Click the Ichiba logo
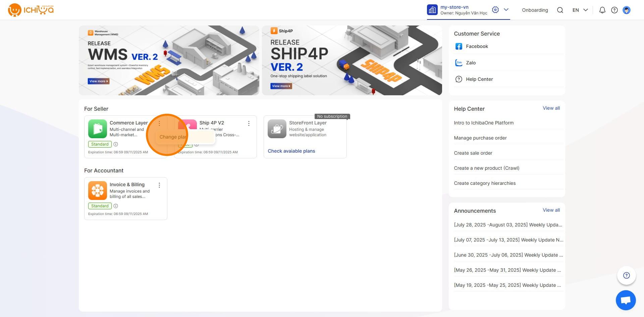Image resolution: width=644 pixels, height=317 pixels. (31, 10)
